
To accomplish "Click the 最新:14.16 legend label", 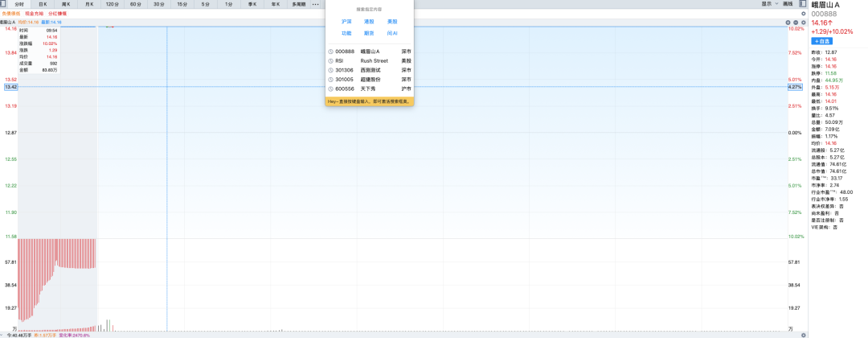I will 51,23.
